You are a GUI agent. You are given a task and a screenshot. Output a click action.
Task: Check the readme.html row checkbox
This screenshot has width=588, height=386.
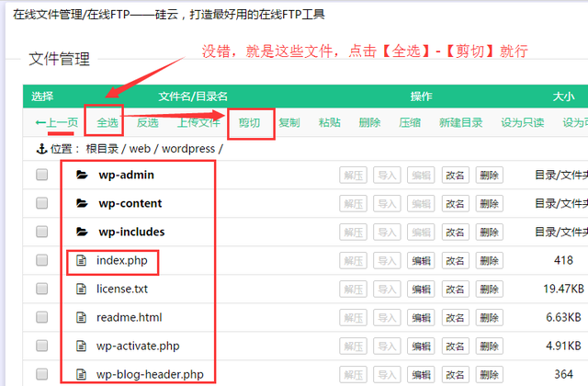42,317
